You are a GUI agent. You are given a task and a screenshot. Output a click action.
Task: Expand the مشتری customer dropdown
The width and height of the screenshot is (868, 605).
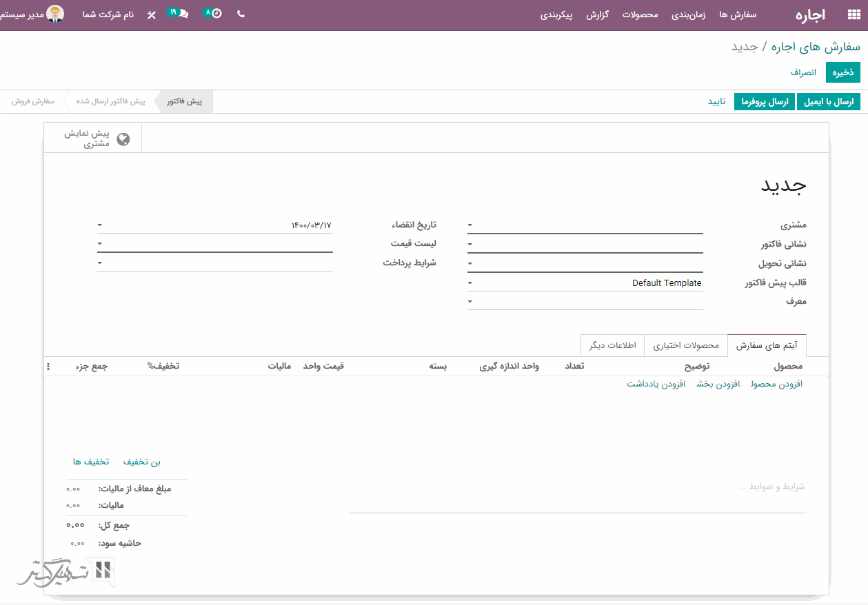470,225
